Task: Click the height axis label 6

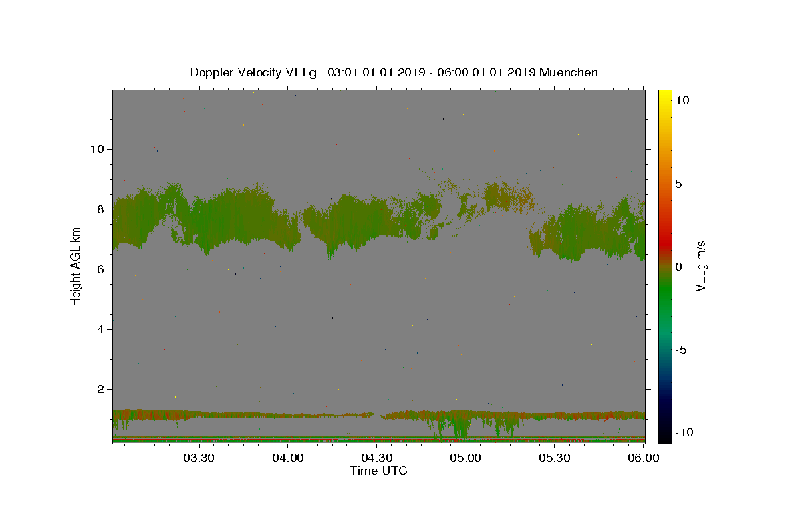Action: (x=99, y=269)
